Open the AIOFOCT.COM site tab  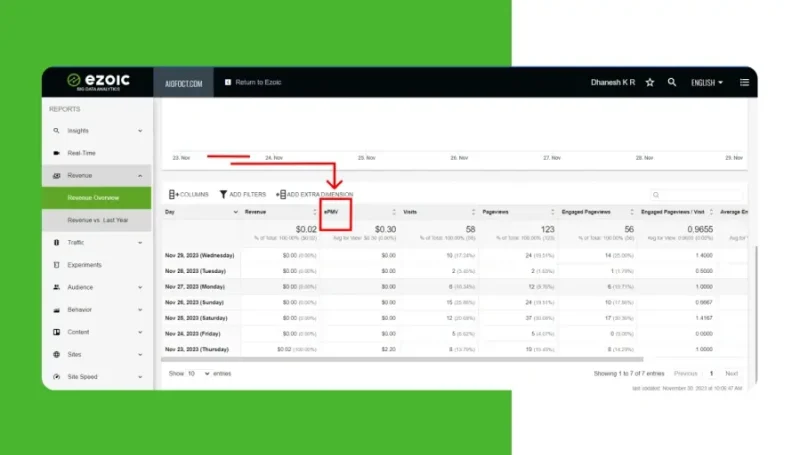click(x=183, y=83)
